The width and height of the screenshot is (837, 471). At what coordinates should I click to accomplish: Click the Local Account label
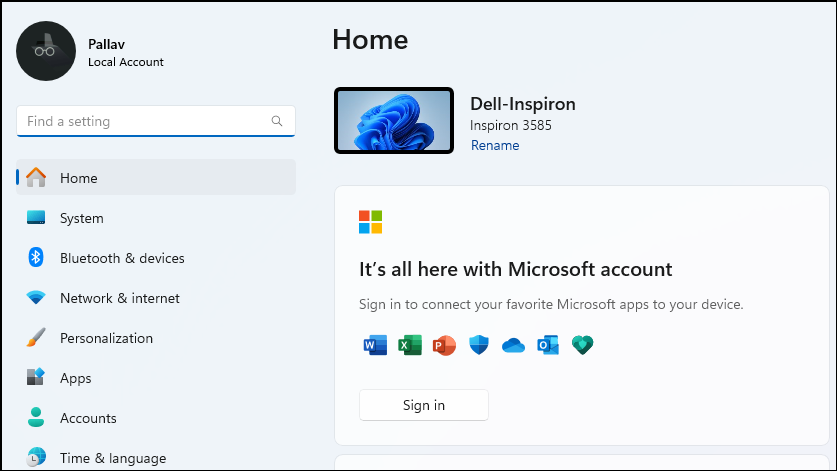(x=125, y=62)
